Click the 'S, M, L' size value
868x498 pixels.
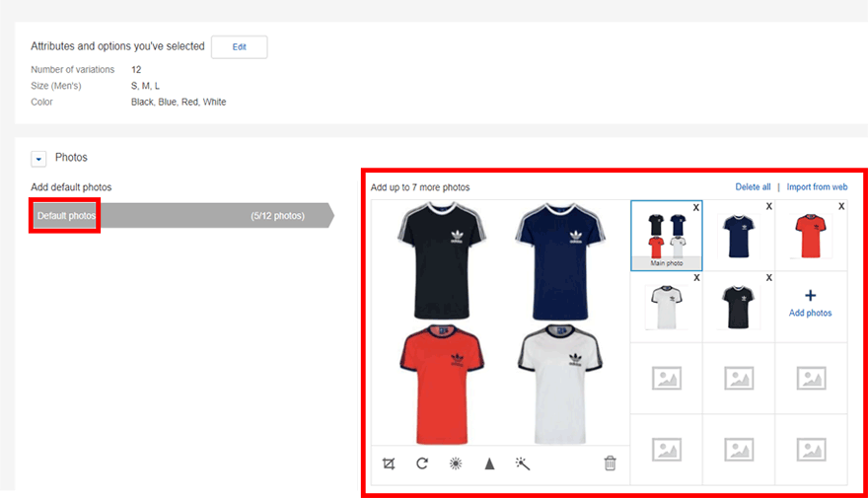pos(145,86)
